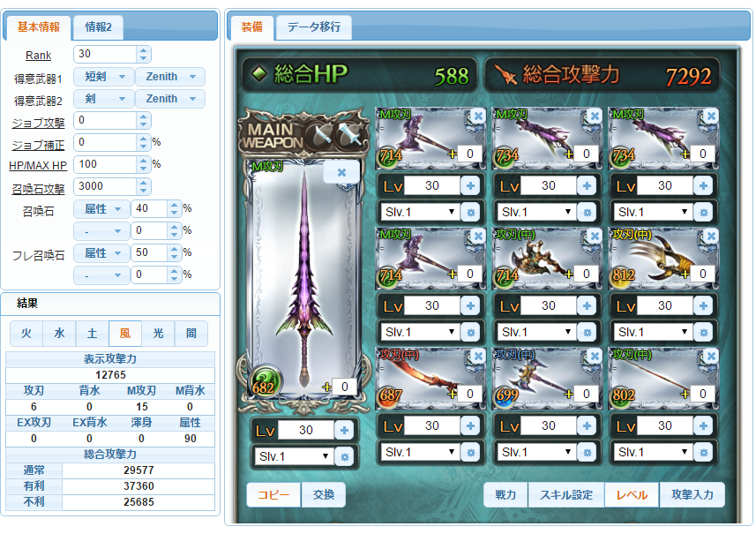Screen dimensions: 756x534
Task: Open the 得意武器1 短剣 dropdown
Action: [x=104, y=76]
